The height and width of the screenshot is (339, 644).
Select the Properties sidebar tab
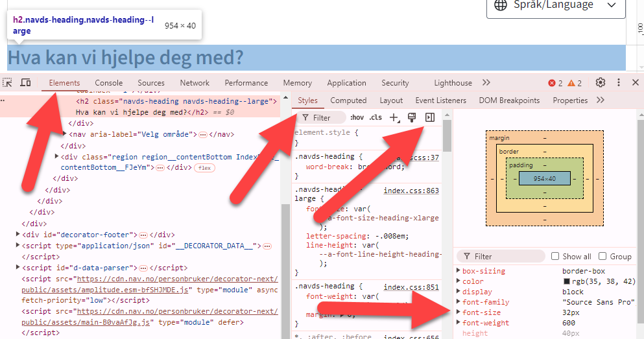click(x=570, y=100)
